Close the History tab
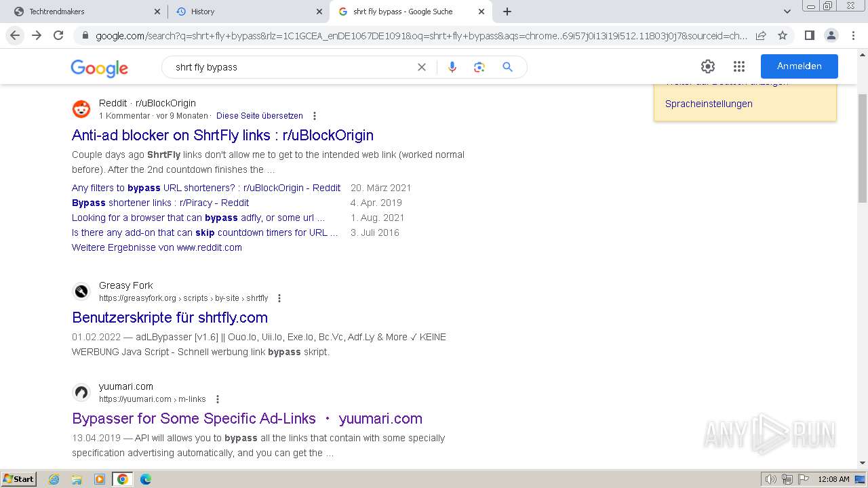The width and height of the screenshot is (868, 488). (319, 12)
